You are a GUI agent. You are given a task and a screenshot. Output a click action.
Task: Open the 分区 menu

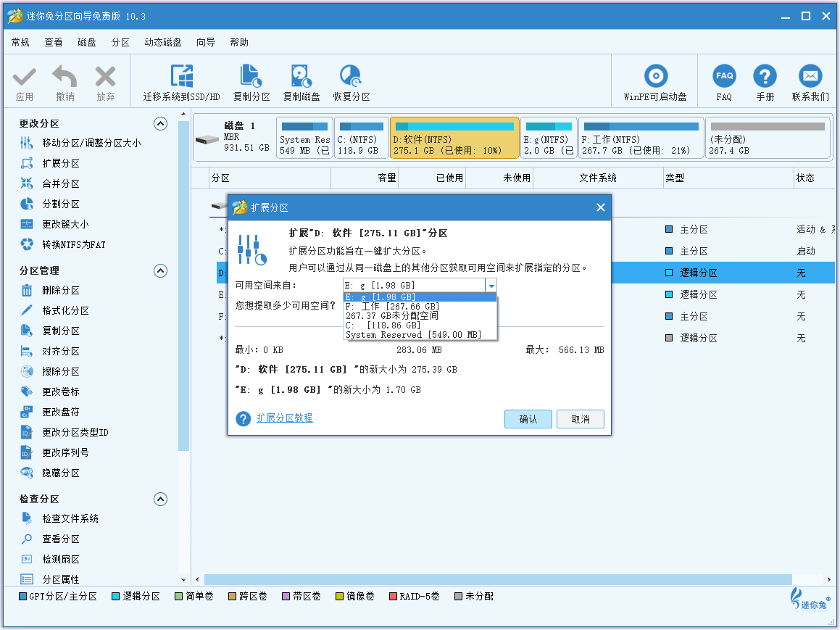click(120, 42)
